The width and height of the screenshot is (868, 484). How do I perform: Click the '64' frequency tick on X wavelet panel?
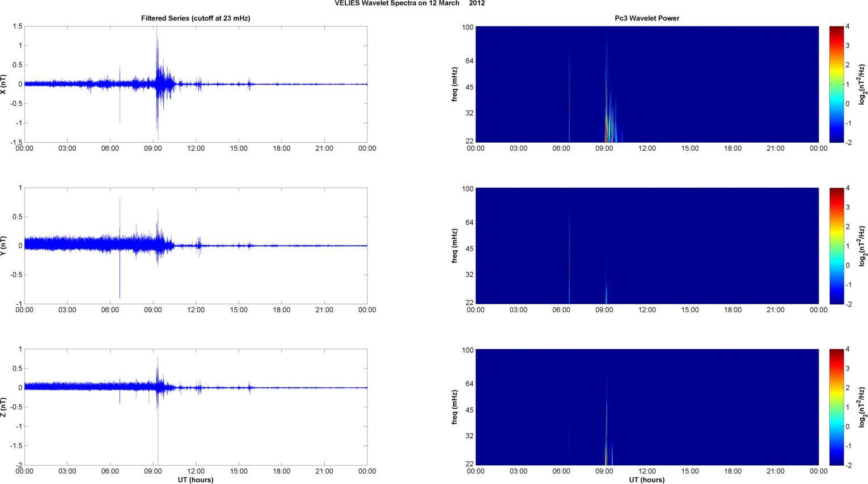[x=469, y=61]
